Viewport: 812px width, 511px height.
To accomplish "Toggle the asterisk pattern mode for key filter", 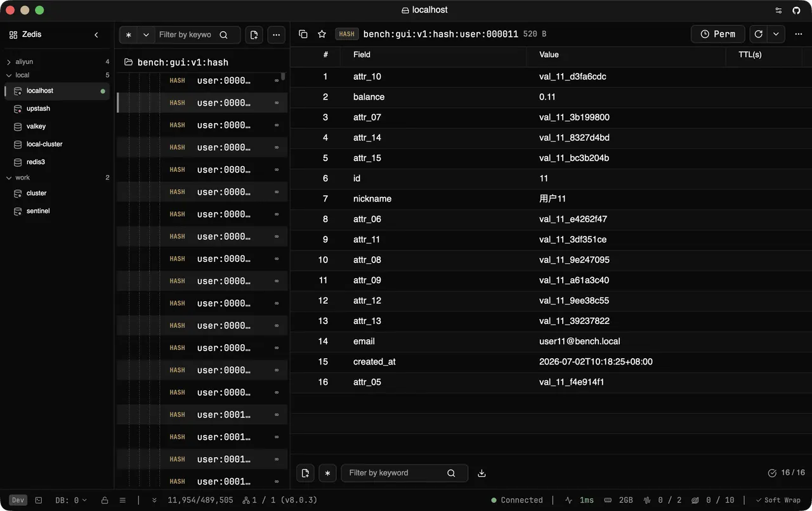I will point(129,35).
